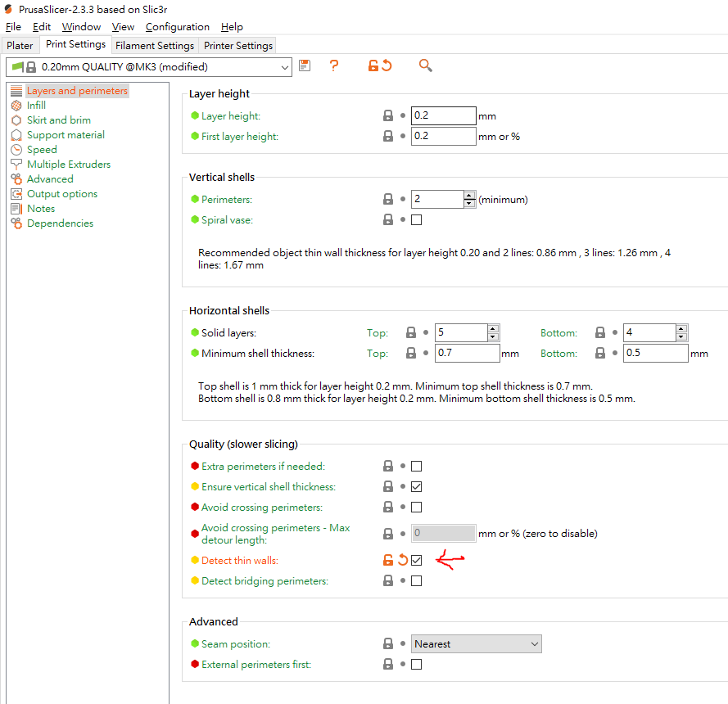Open the Skirt and brim page
This screenshot has width=728, height=704.
(58, 120)
